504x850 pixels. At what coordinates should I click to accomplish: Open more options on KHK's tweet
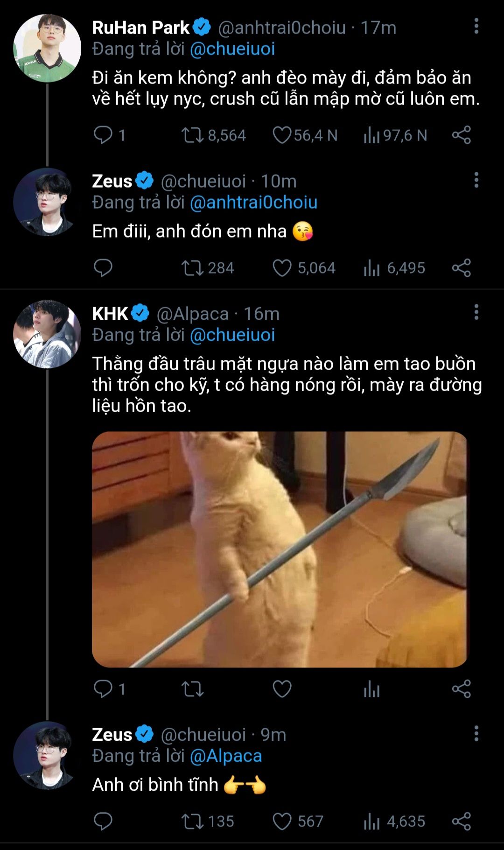[x=476, y=312]
